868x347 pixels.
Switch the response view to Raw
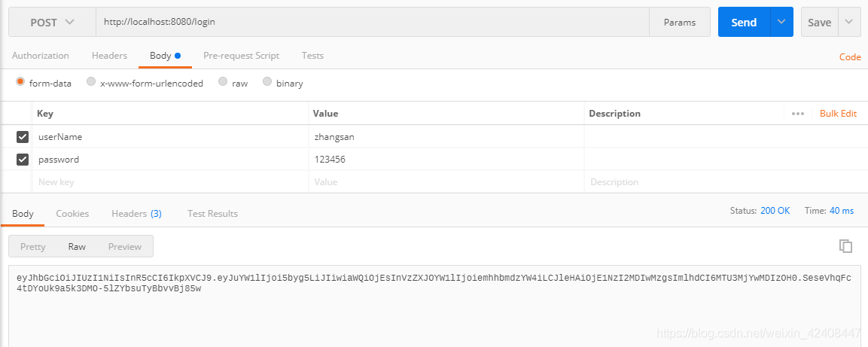click(77, 247)
